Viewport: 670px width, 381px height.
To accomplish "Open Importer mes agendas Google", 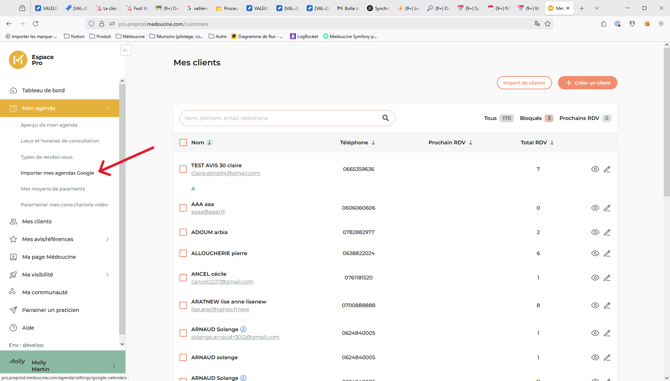I will [57, 173].
